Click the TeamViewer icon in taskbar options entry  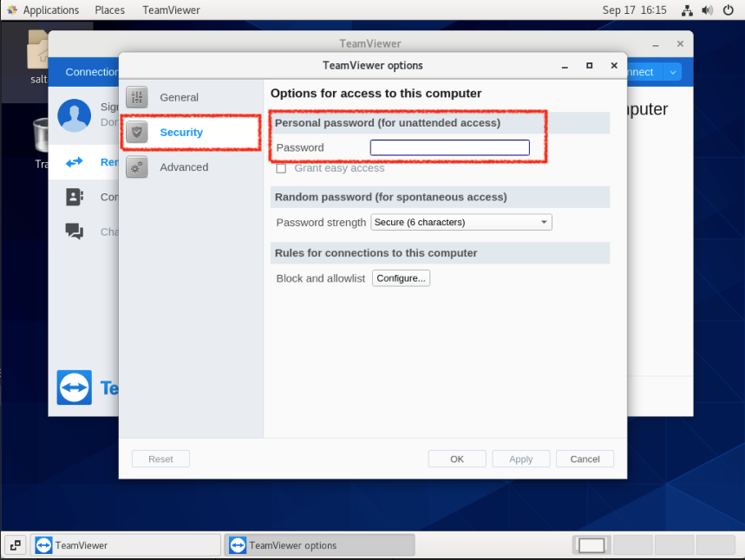click(238, 545)
